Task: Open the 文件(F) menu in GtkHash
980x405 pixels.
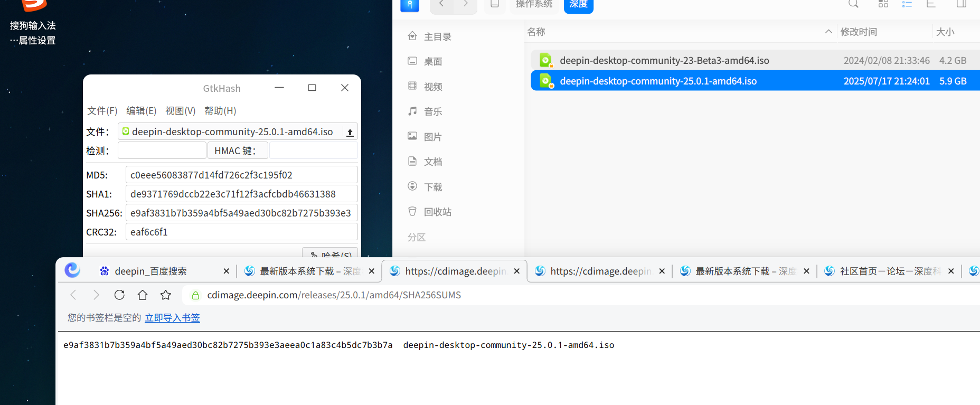Action: (x=102, y=111)
